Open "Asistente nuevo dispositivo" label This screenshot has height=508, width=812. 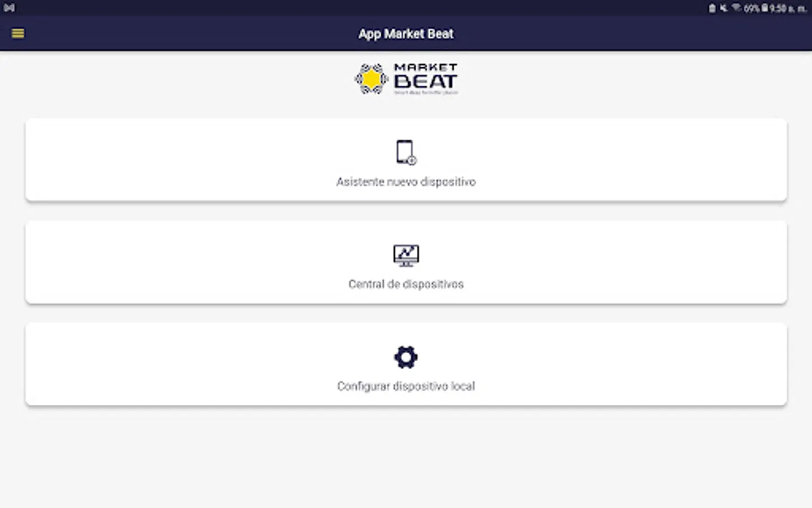click(x=406, y=182)
